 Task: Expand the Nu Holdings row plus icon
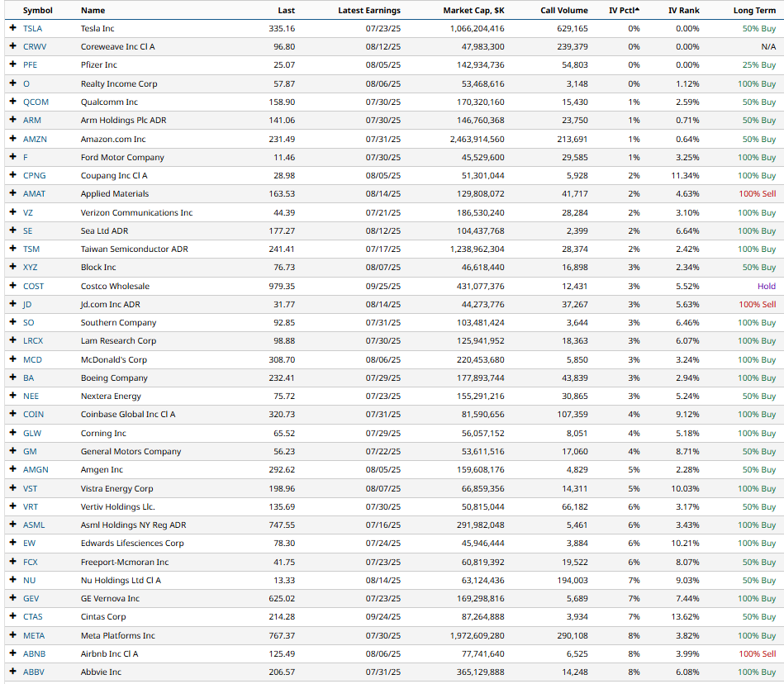tap(13, 580)
